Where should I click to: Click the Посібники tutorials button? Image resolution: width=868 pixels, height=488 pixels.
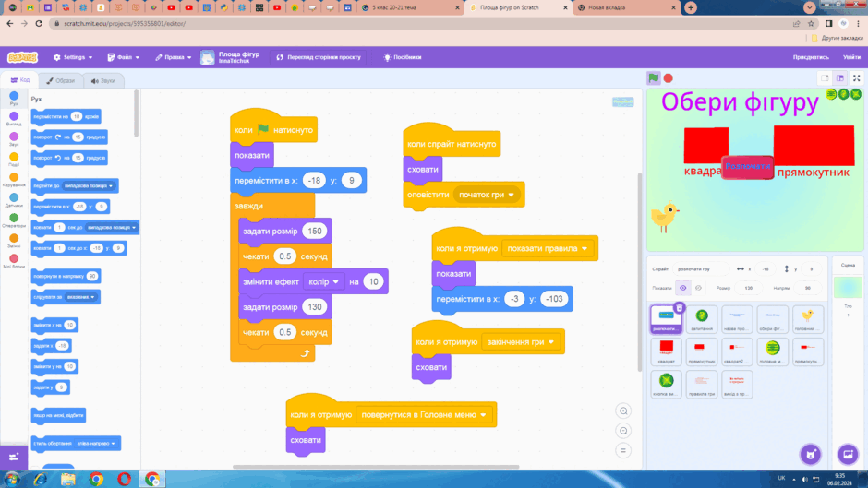[403, 57]
